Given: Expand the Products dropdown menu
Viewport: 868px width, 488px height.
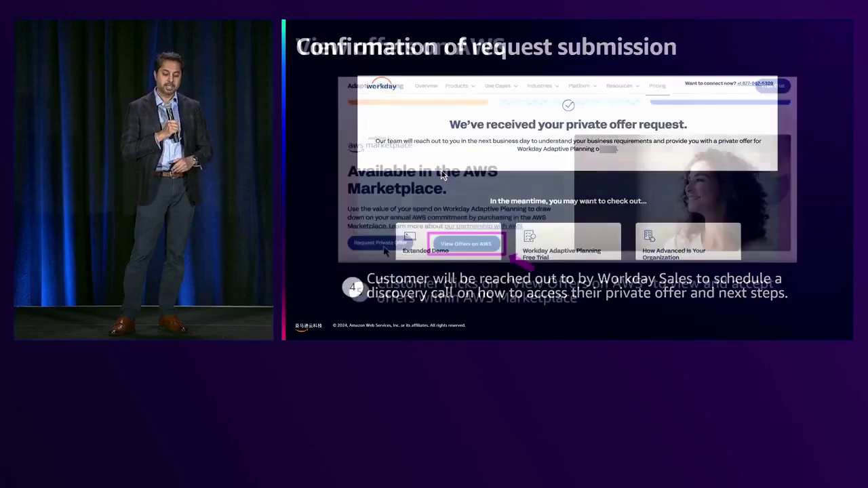Looking at the screenshot, I should click(460, 86).
